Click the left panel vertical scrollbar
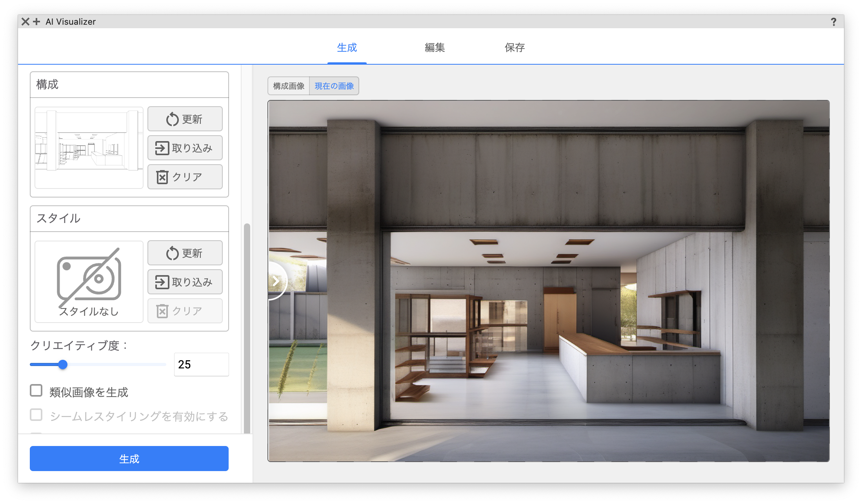 (247, 328)
